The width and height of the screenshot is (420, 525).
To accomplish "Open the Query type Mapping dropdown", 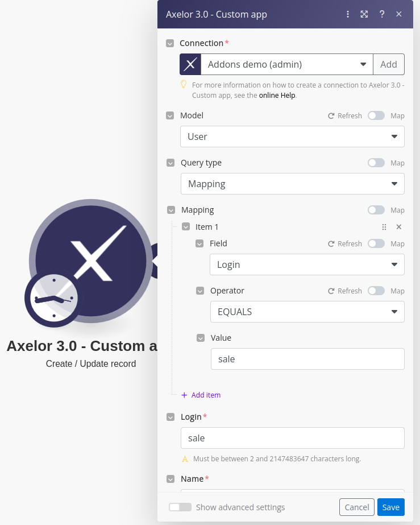I will (x=292, y=184).
